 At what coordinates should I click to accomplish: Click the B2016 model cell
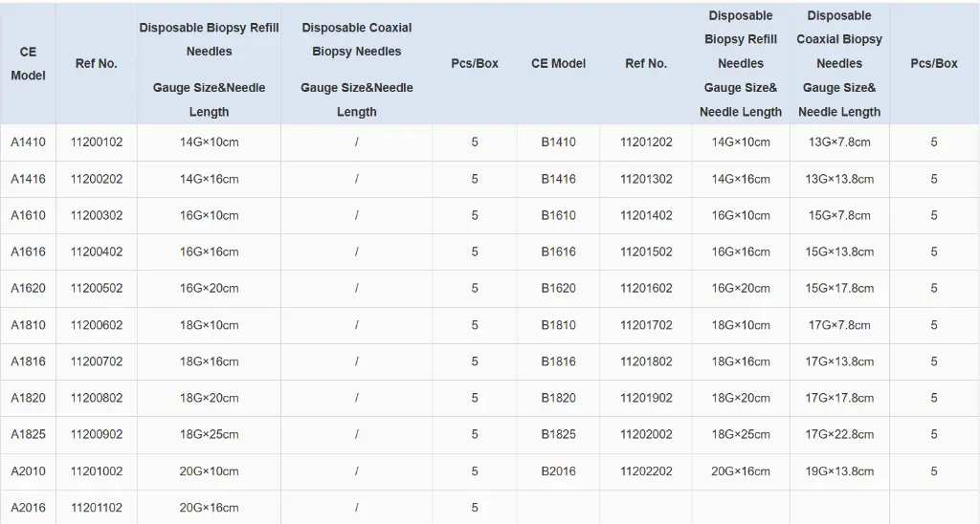tap(558, 470)
